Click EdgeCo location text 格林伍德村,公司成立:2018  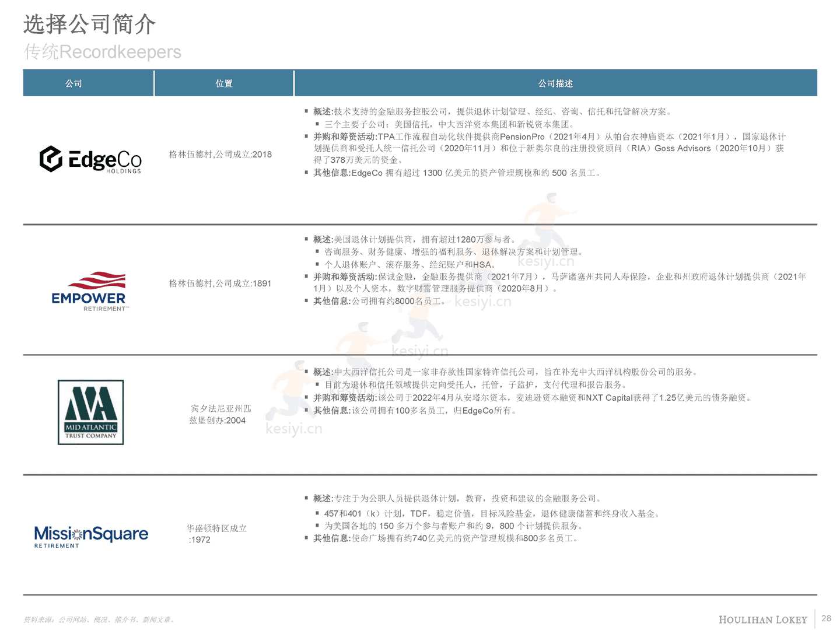coord(220,155)
